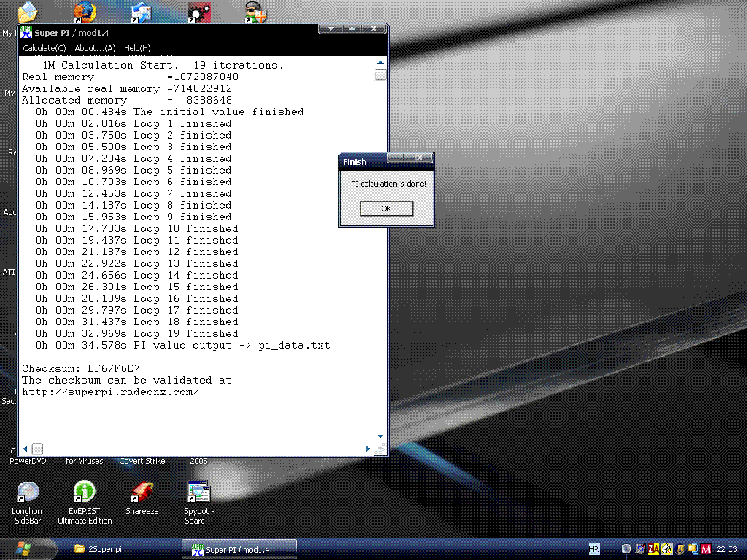Open the Firefox desktop shortcut
747x560 pixels.
(85, 11)
